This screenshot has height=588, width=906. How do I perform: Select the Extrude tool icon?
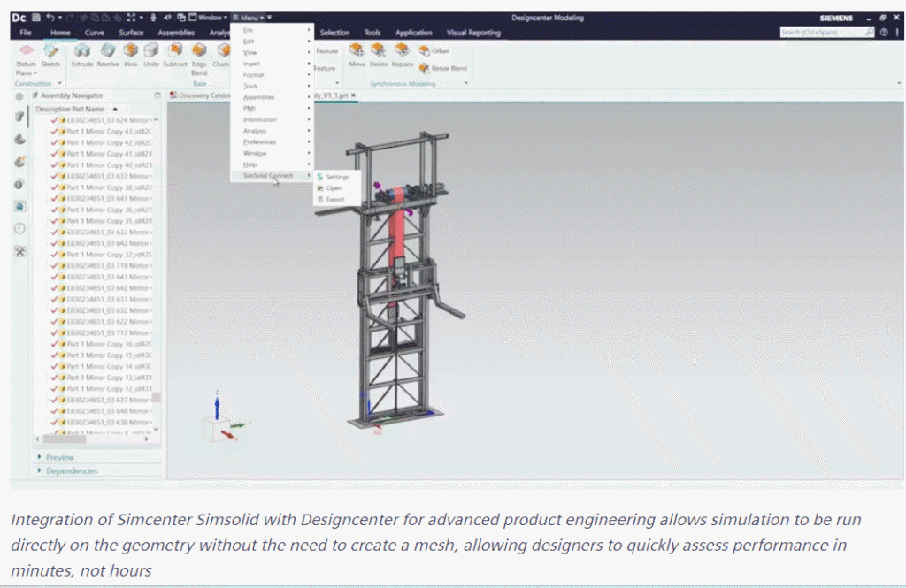coord(82,51)
